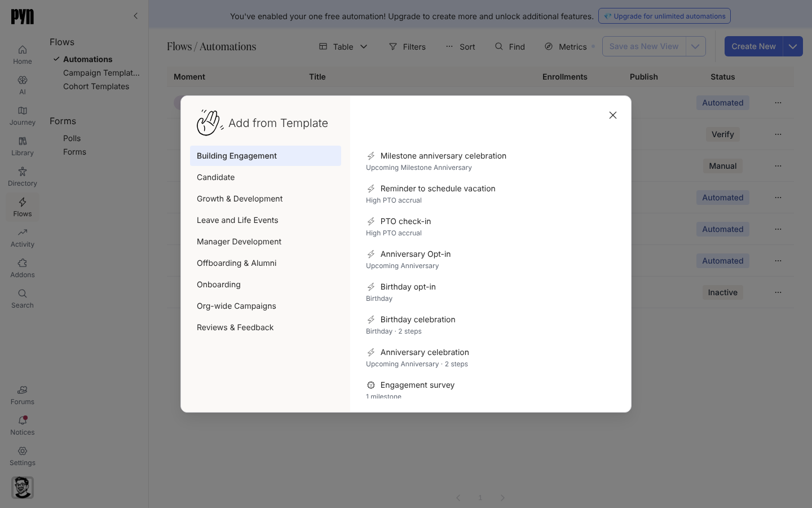Close the Add from Template dialog
The height and width of the screenshot is (508, 812).
click(x=613, y=115)
